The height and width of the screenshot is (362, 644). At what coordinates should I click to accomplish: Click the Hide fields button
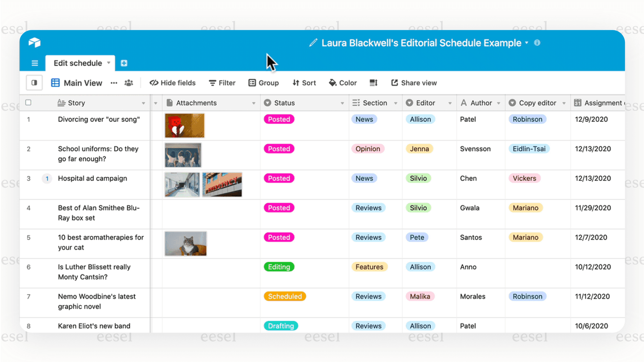[x=172, y=83]
